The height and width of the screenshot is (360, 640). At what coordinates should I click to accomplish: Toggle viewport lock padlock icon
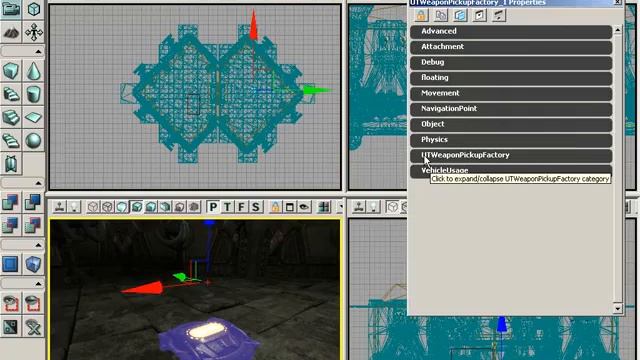(275, 207)
